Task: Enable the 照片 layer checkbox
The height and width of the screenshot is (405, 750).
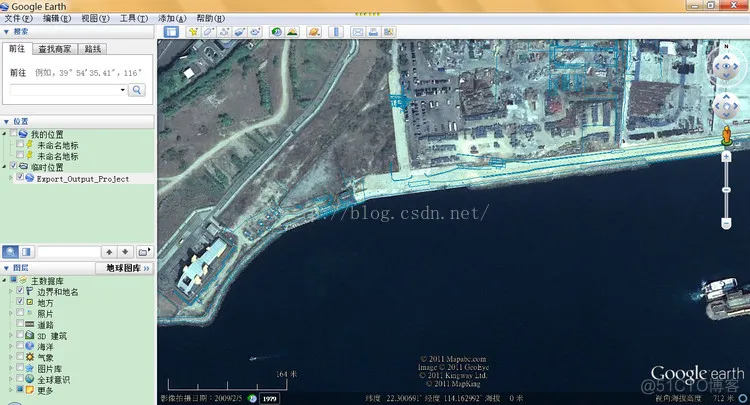Action: pyautogui.click(x=20, y=312)
